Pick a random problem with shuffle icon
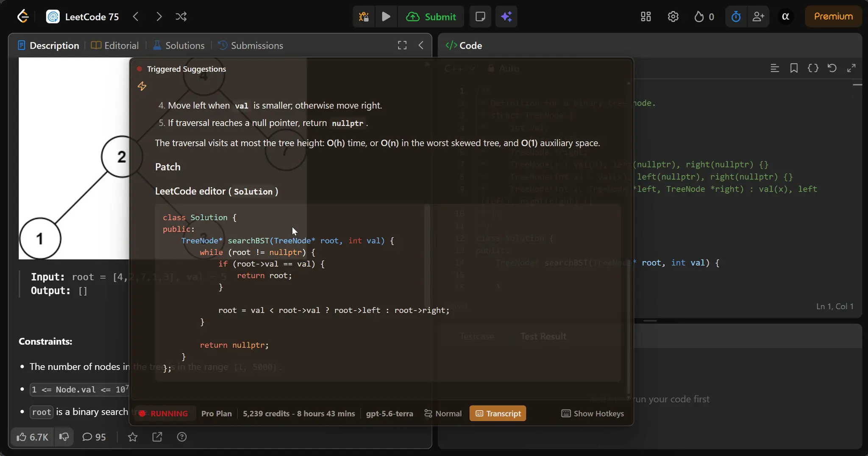This screenshot has width=868, height=456. coord(181,17)
